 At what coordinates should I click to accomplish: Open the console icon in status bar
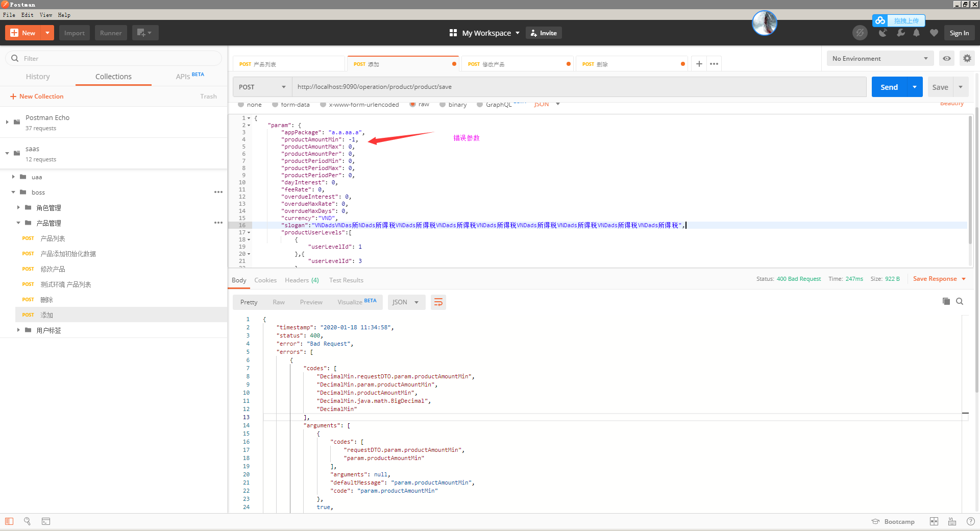pos(46,521)
